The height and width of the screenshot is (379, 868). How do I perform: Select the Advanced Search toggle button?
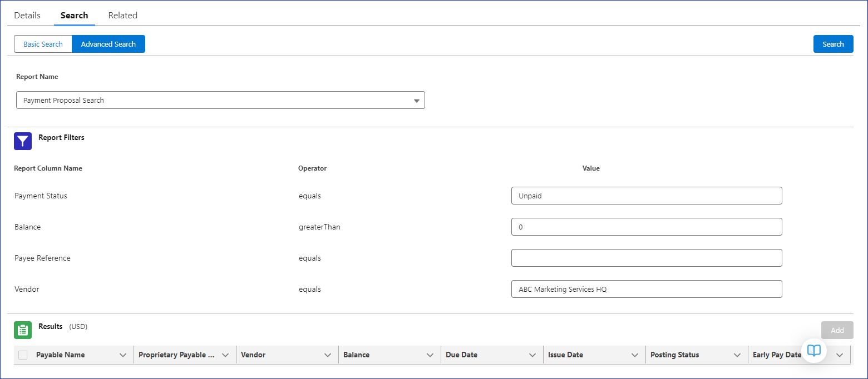108,44
